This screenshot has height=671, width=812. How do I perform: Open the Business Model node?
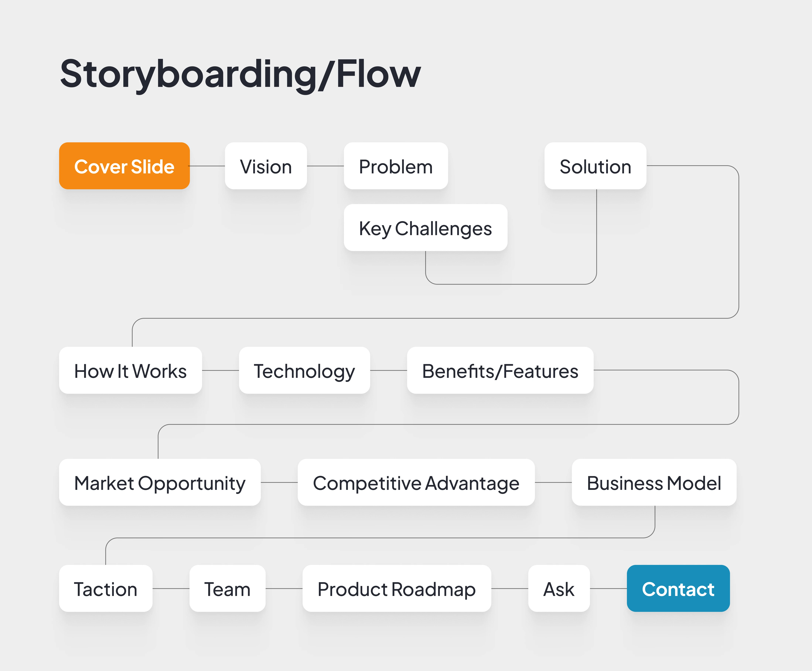point(654,482)
